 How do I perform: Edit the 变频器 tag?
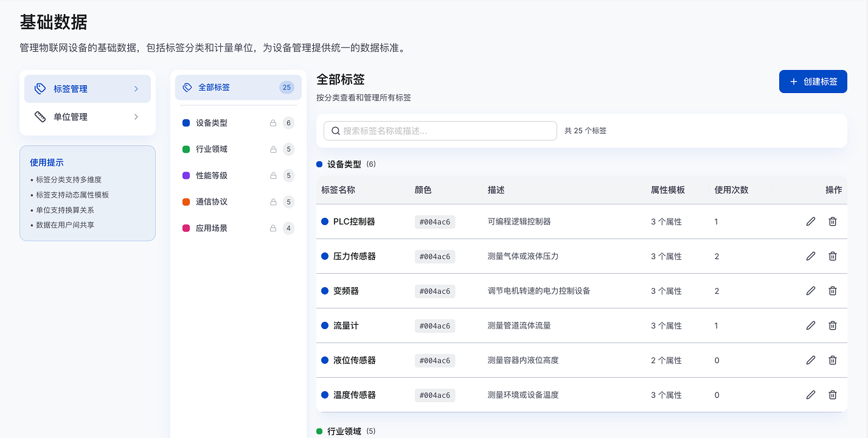(810, 291)
